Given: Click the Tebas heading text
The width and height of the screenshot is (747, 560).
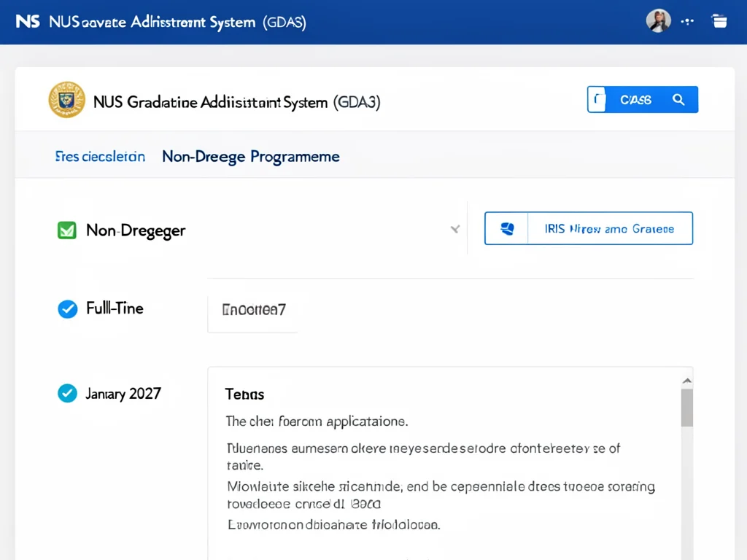Looking at the screenshot, I should [x=244, y=394].
